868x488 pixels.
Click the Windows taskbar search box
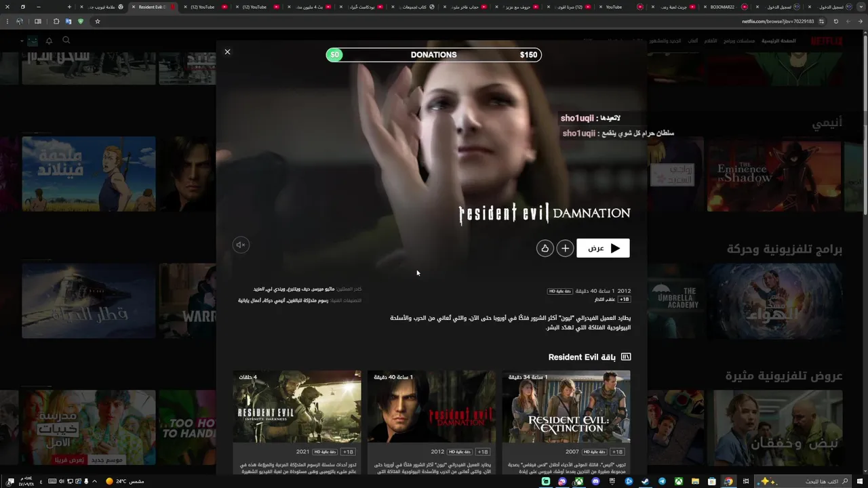pyautogui.click(x=804, y=481)
